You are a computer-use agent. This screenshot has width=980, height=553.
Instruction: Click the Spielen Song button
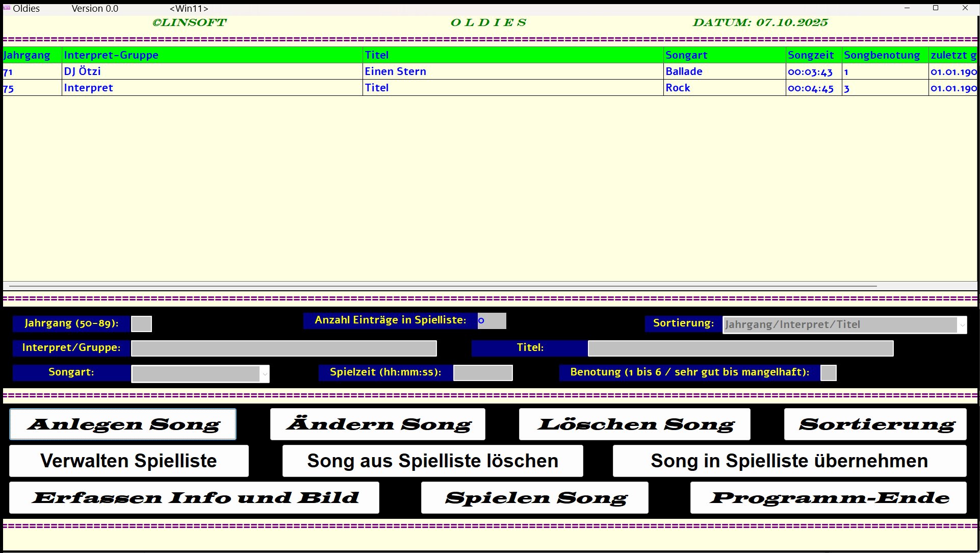click(x=534, y=498)
